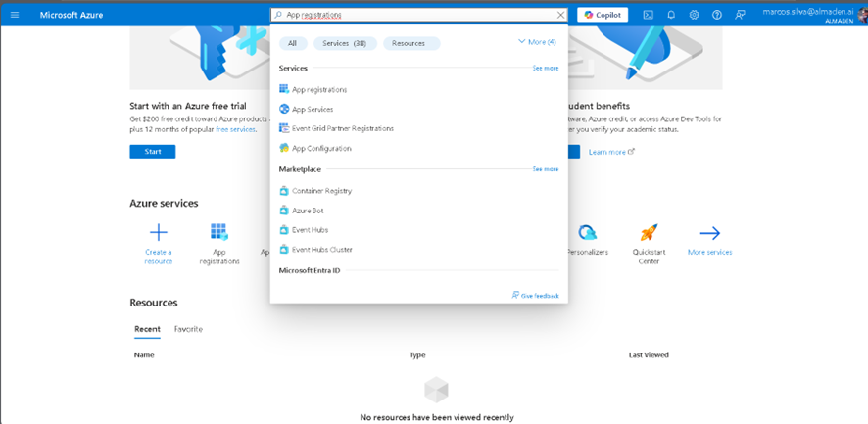Open Quickstart Center rocket icon
The width and height of the screenshot is (868, 424).
click(648, 233)
